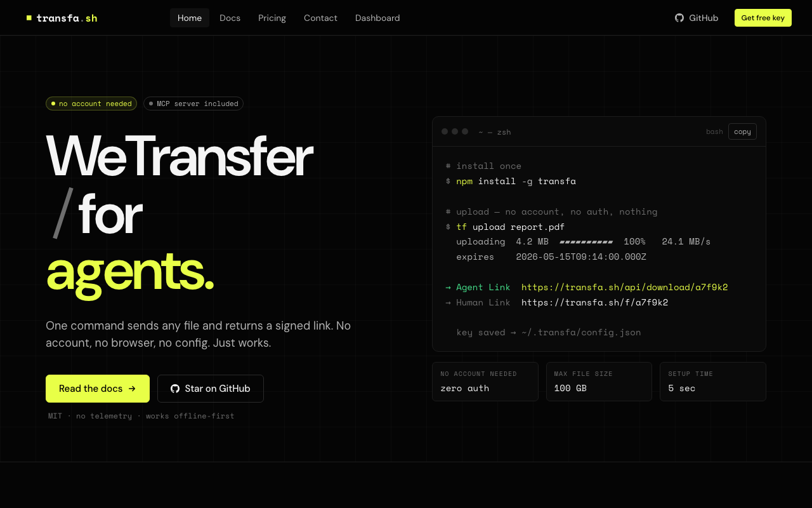Click the middle terminal window dot
The image size is (812, 508).
(455, 131)
